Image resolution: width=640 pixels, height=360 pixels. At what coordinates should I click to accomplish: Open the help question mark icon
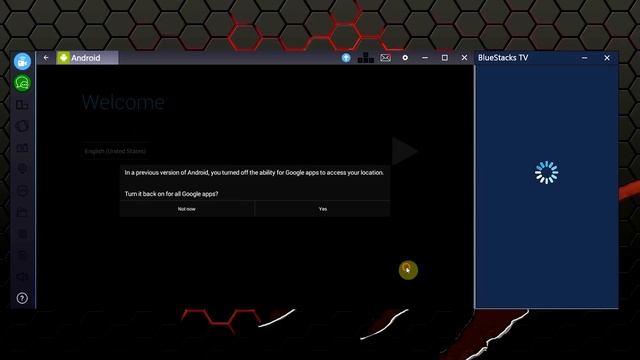(x=22, y=298)
